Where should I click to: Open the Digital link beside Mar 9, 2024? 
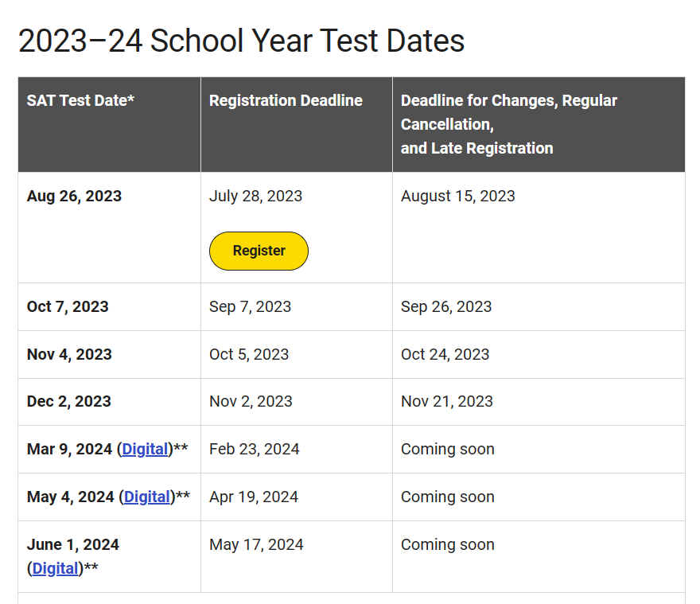(145, 449)
